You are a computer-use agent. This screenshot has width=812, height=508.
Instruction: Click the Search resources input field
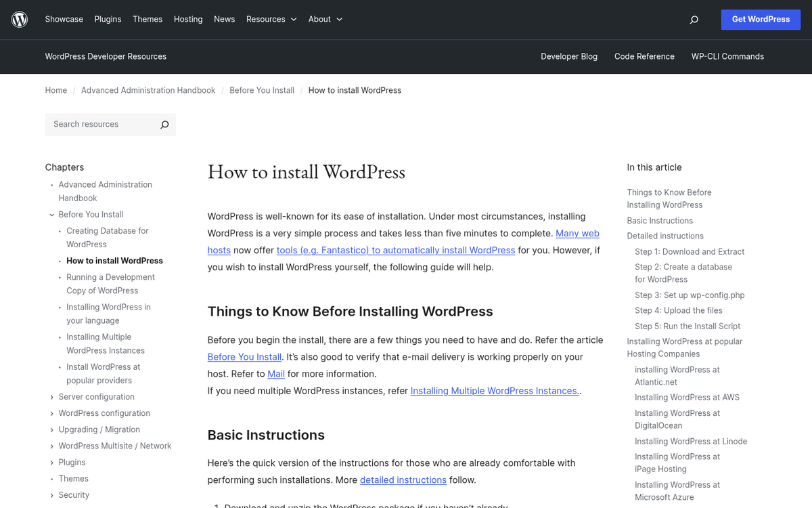click(101, 125)
